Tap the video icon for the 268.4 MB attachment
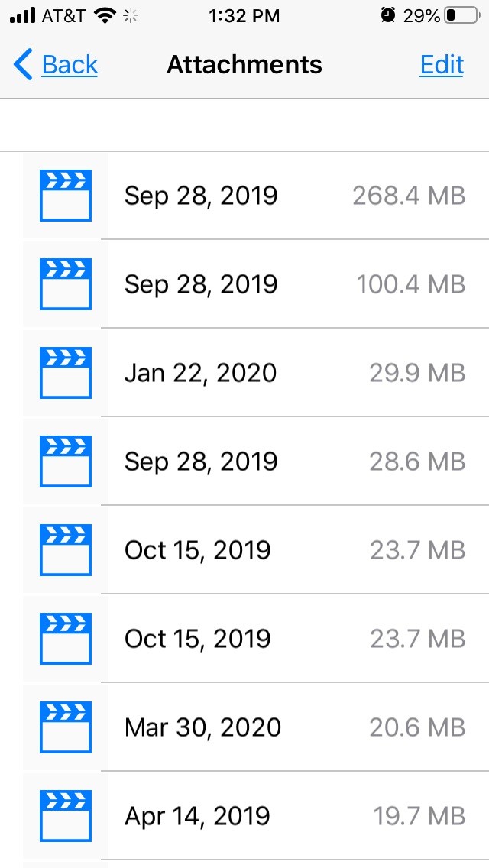The height and width of the screenshot is (868, 489). pyautogui.click(x=65, y=196)
